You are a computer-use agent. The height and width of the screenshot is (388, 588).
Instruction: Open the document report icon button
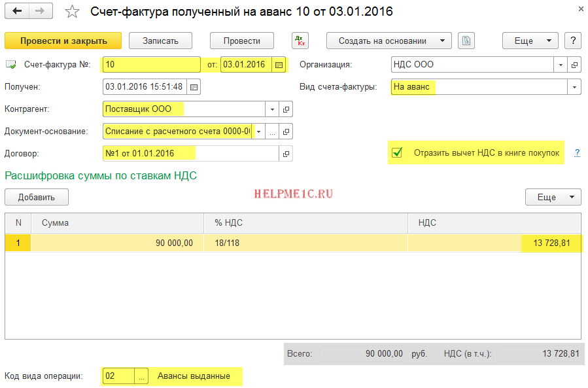[466, 41]
